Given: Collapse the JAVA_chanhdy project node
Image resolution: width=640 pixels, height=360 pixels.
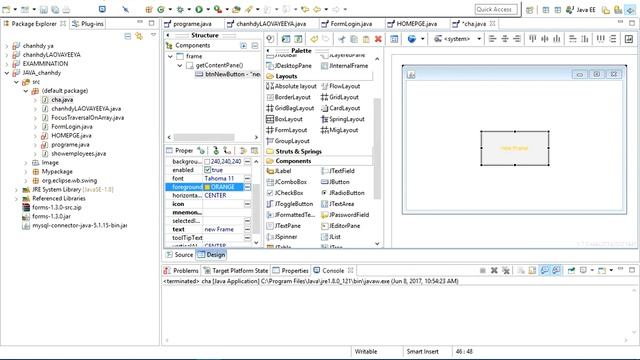Looking at the screenshot, I should [7, 73].
